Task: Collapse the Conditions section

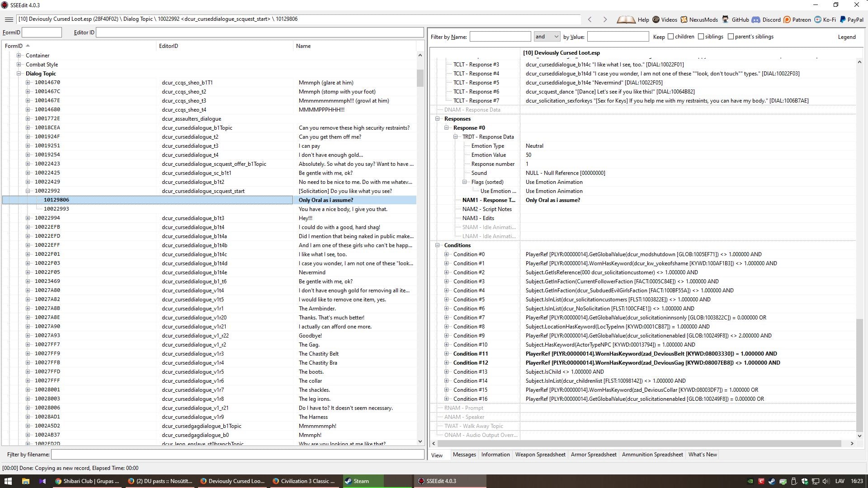Action: point(438,245)
